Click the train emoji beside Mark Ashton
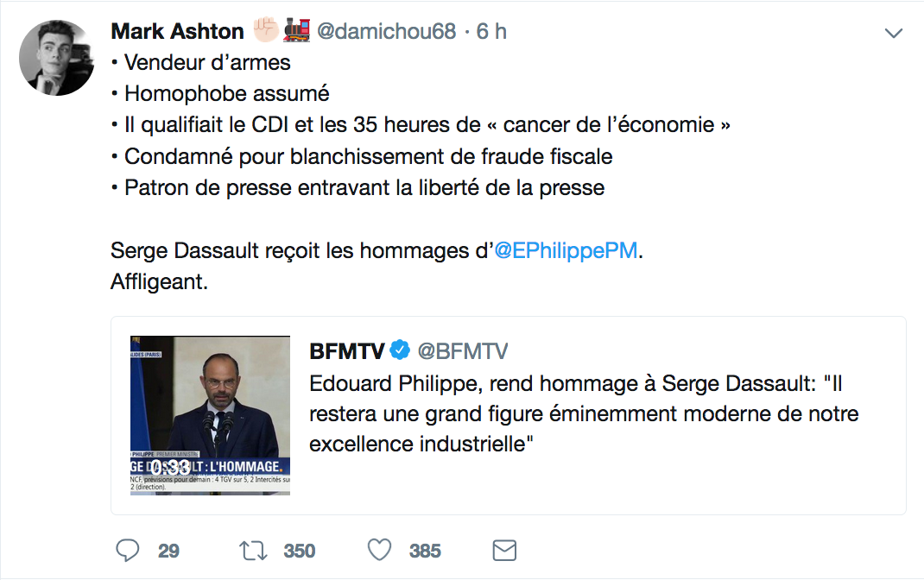Viewport: 924px width, 580px height. pos(296,32)
